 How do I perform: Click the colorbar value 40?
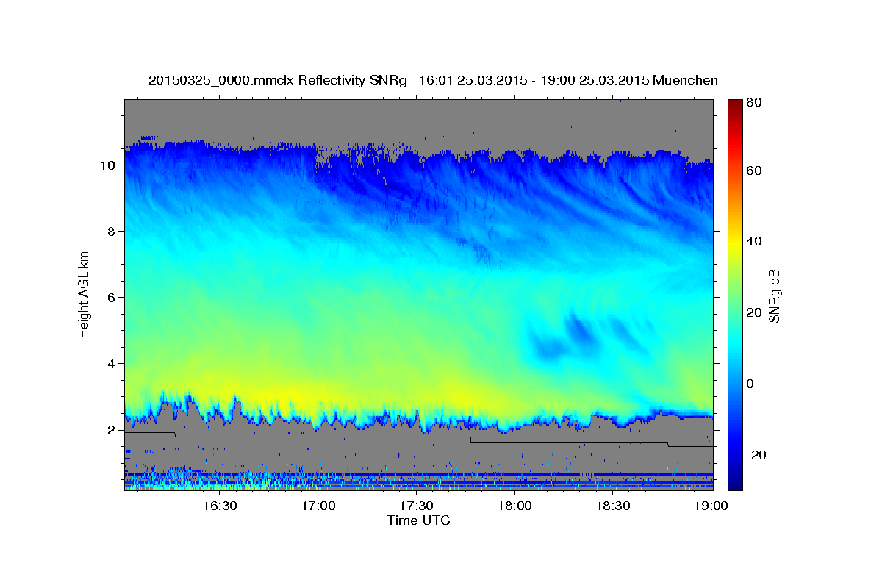(754, 241)
